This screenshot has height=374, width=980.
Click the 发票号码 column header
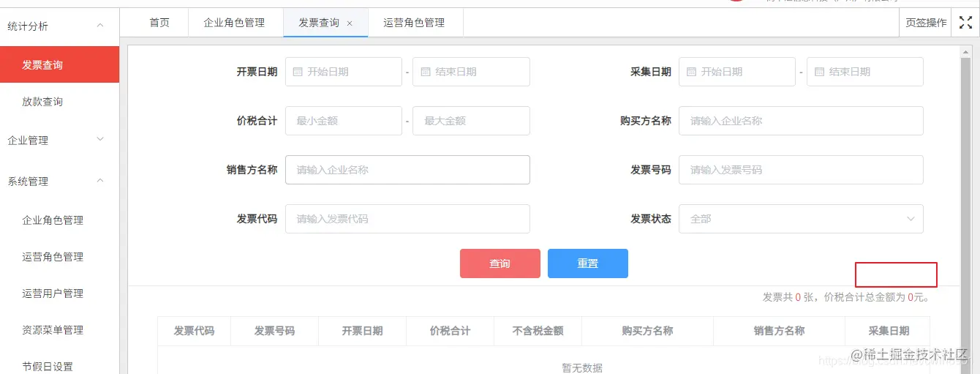pyautogui.click(x=274, y=331)
